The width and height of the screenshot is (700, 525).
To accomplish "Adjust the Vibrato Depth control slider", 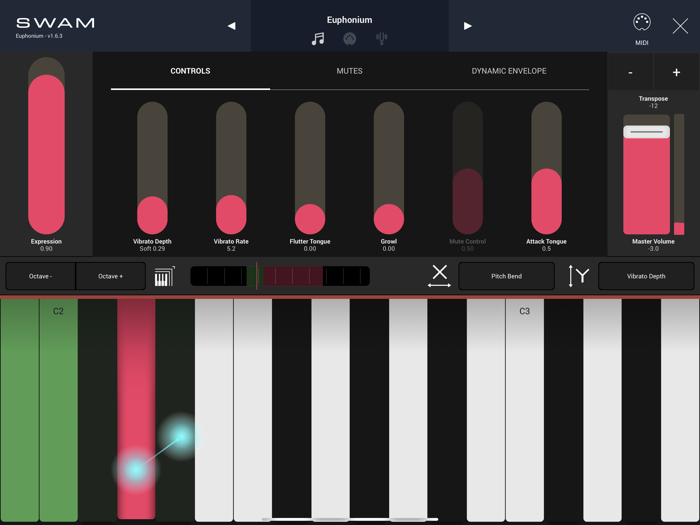I will (x=152, y=168).
